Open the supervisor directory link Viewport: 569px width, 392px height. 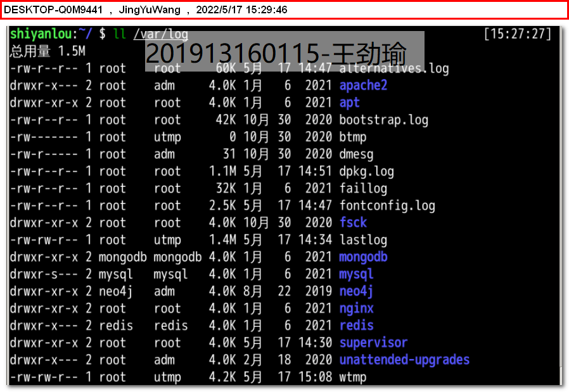(373, 343)
